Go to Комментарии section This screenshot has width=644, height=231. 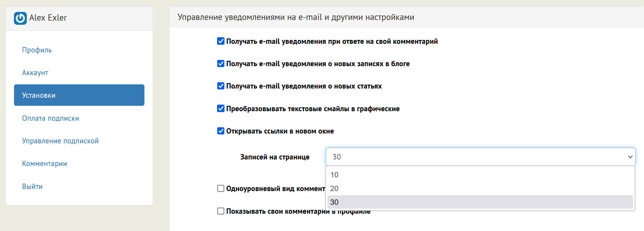[44, 164]
